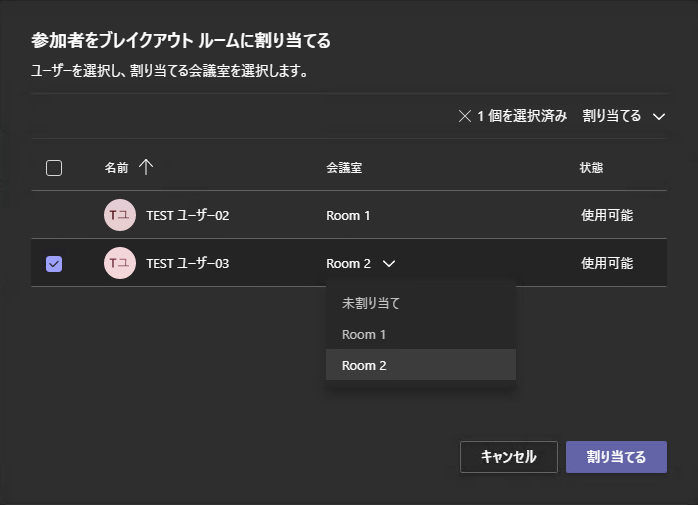Uncheck the TEST ユーザー03 row checkbox
698x505 pixels.
[x=54, y=264]
